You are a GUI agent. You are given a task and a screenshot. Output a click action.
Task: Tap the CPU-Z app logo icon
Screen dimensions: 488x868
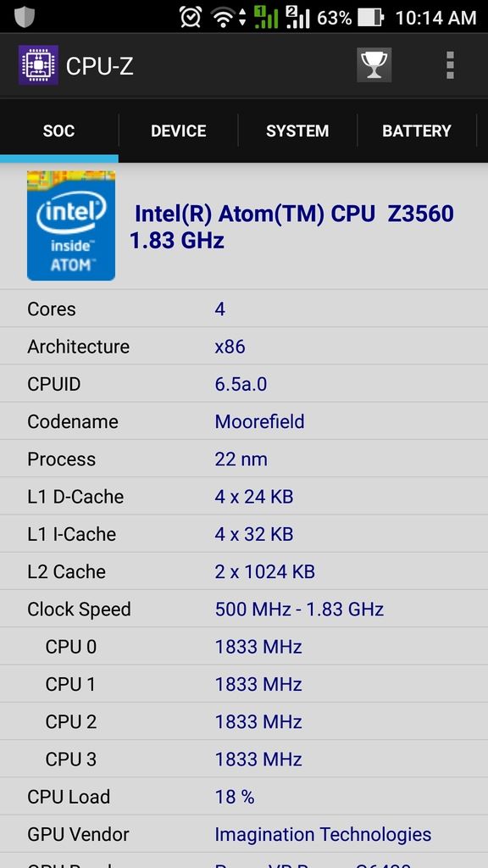(x=38, y=65)
